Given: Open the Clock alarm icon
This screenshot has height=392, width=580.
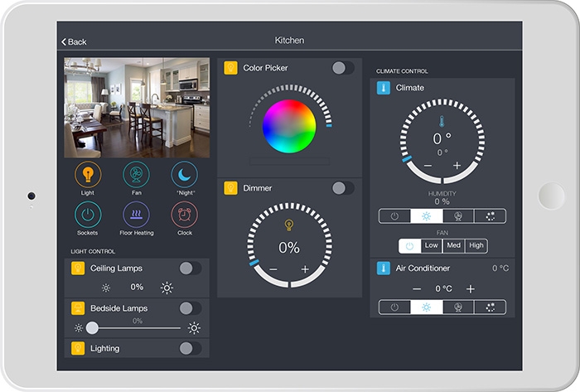Looking at the screenshot, I should point(185,215).
